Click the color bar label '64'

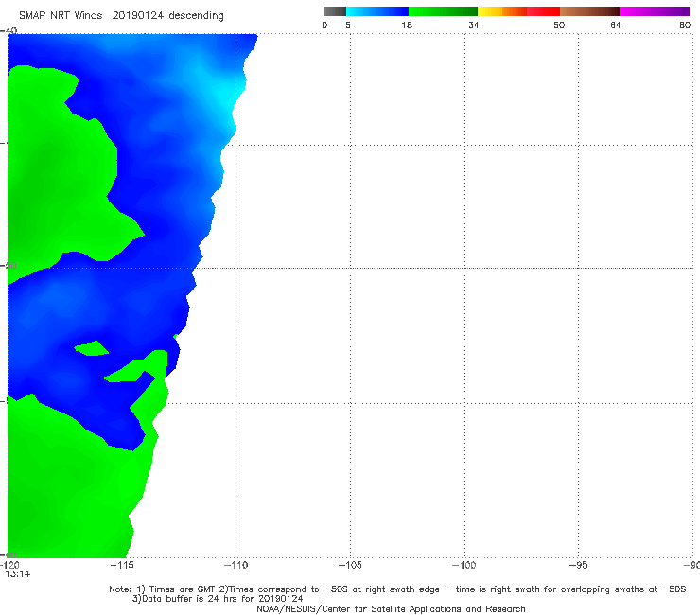(616, 25)
